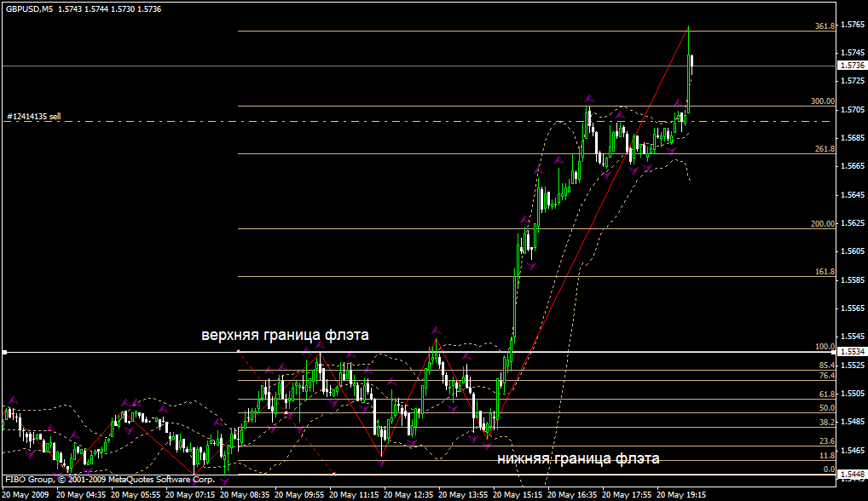This screenshot has height=501, width=868.
Task: Click the 300.00 Fibonacci level label
Action: click(x=823, y=101)
